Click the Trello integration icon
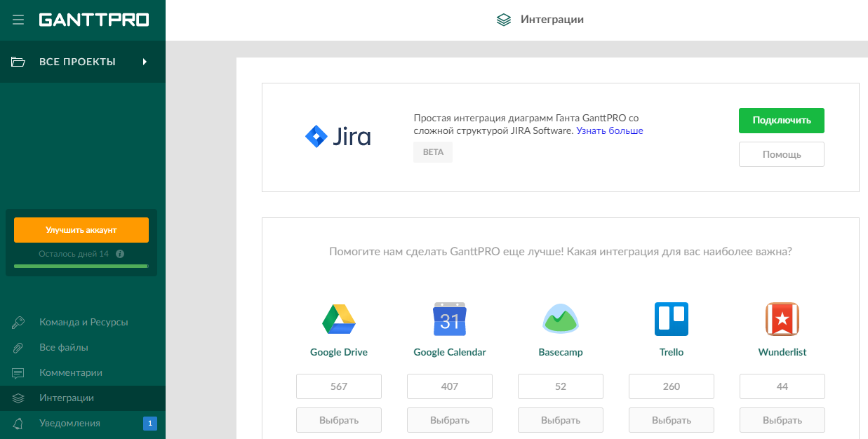 pos(672,319)
